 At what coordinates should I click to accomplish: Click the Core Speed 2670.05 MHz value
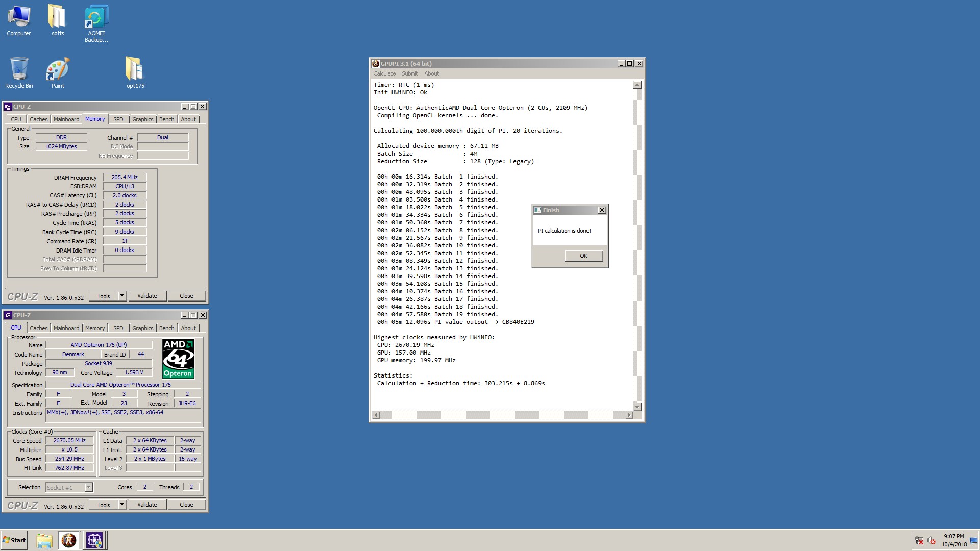tap(69, 440)
